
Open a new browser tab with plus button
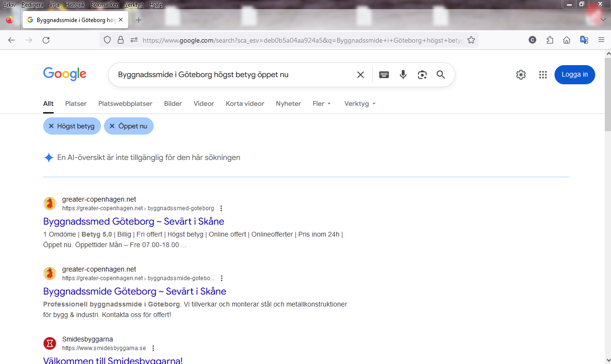click(x=139, y=20)
